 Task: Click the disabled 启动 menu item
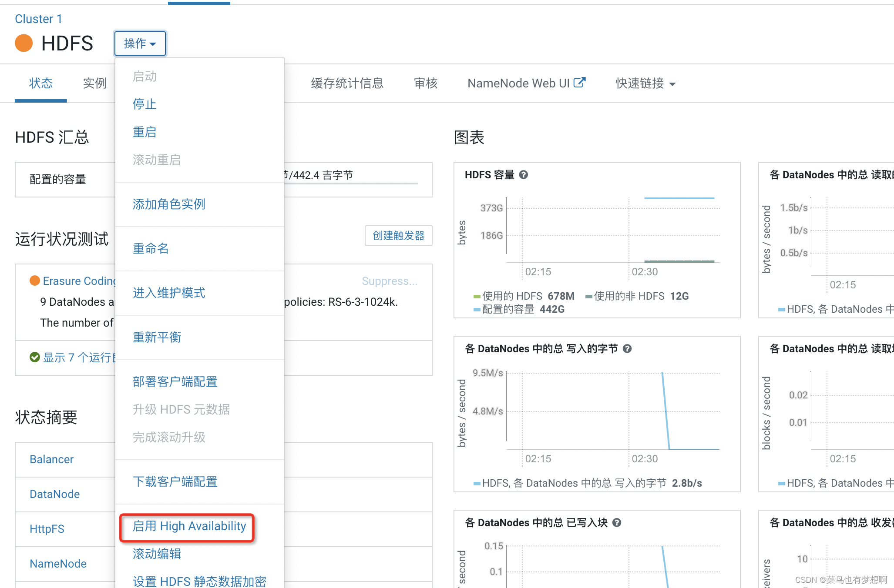click(145, 76)
